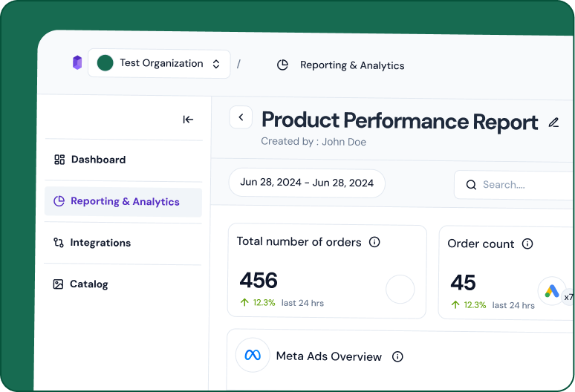Edit the report title with the pencil icon
Viewport: 575px width, 392px height.
point(553,122)
